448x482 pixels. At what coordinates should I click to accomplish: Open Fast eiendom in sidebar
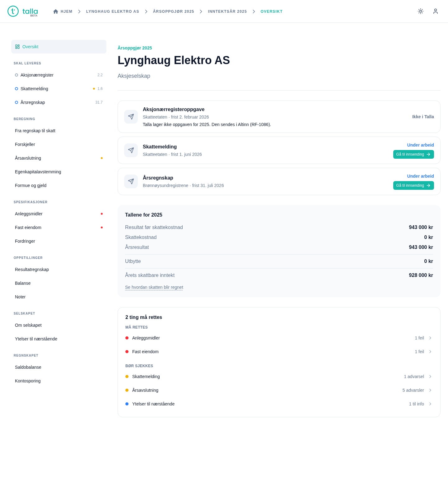tap(59, 227)
